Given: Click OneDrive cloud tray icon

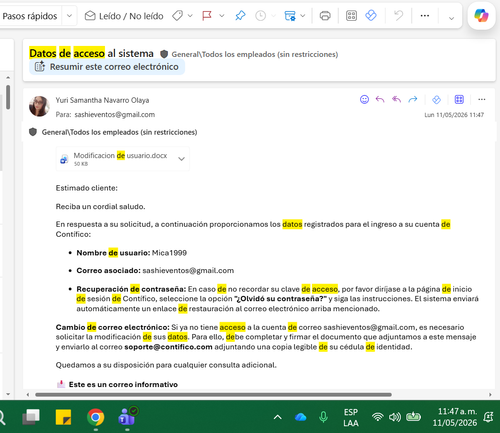Looking at the screenshot, I should pos(301,417).
